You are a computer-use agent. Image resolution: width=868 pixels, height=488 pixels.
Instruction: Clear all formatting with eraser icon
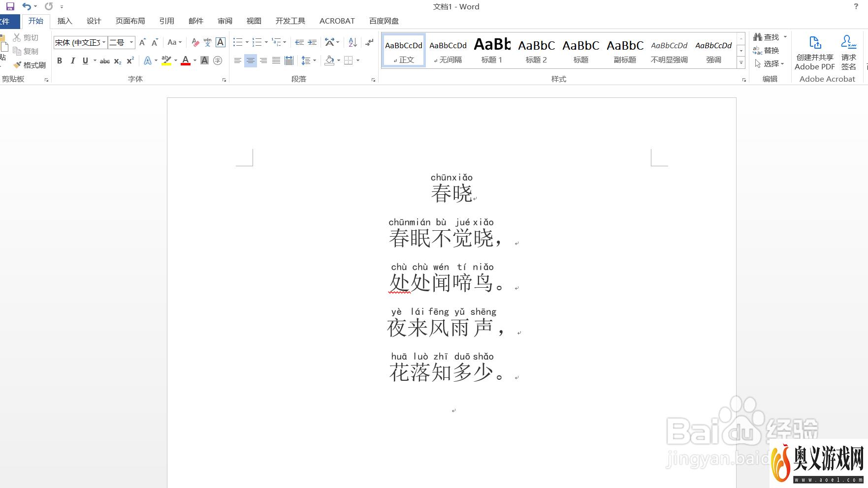[195, 42]
